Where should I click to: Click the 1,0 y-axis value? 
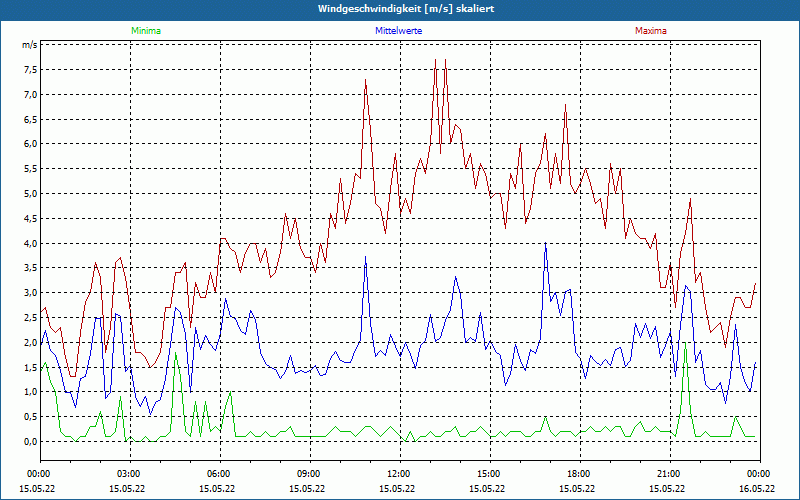point(31,392)
